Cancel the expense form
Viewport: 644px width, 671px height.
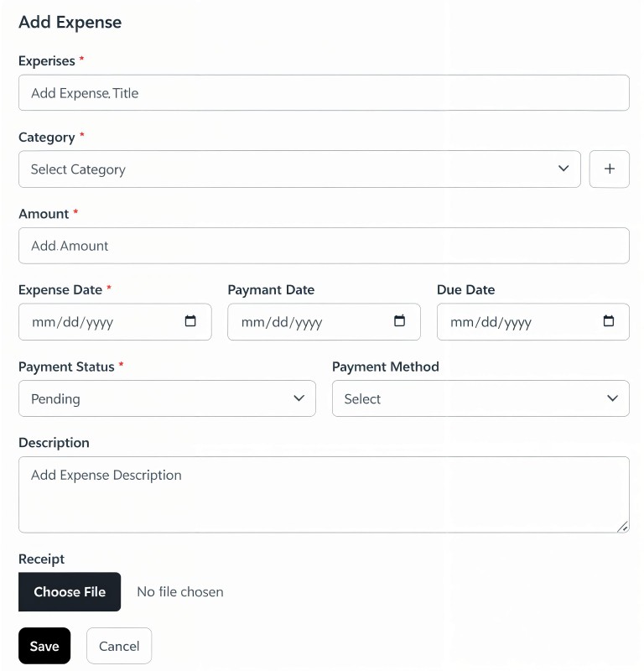coord(119,646)
